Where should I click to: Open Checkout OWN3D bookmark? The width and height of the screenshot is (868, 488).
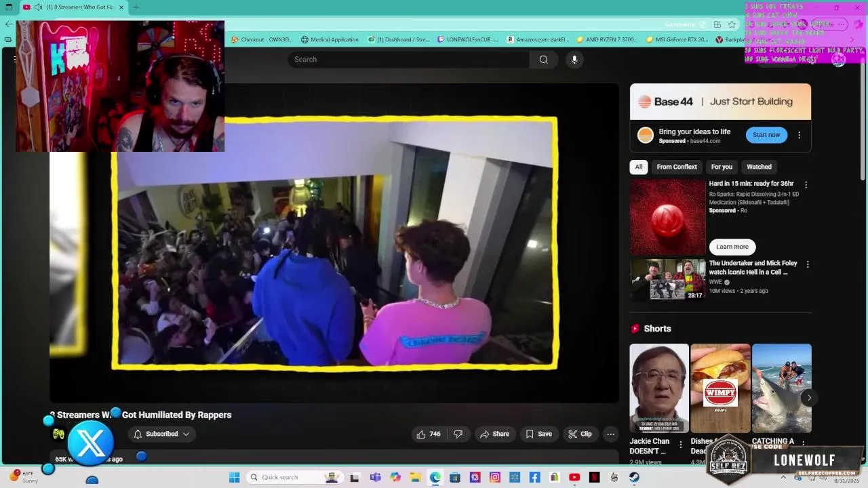(262, 39)
